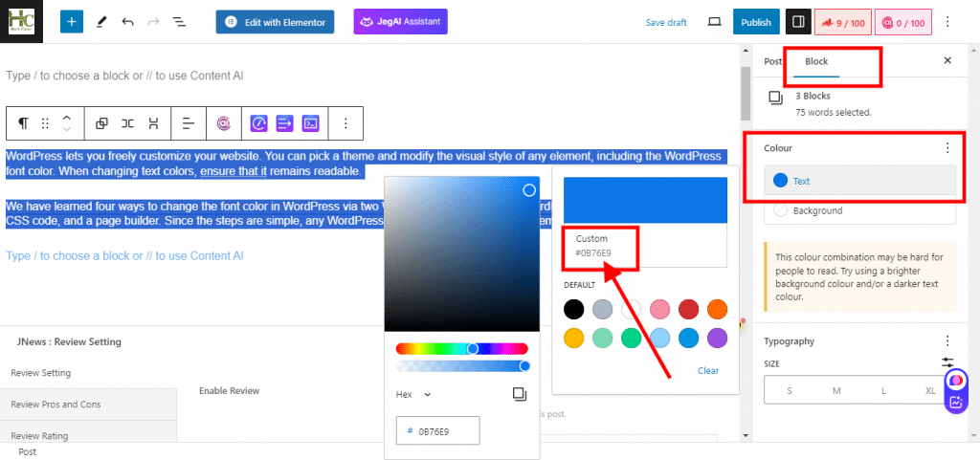Click the redo arrow icon
Screen dimensions: 980x460
[x=153, y=22]
